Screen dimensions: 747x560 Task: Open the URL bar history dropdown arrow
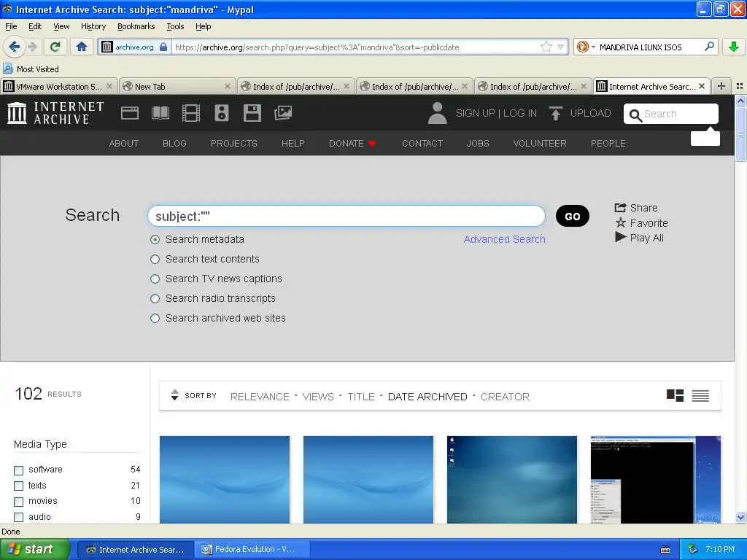pyautogui.click(x=561, y=47)
